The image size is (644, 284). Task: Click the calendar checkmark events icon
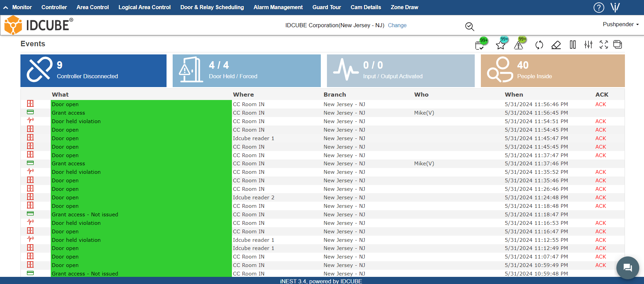480,45
